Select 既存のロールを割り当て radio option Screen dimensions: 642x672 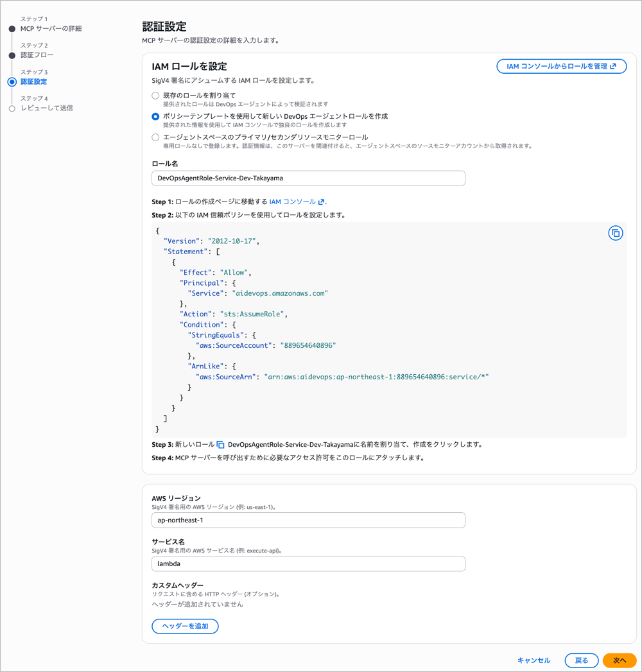[155, 96]
